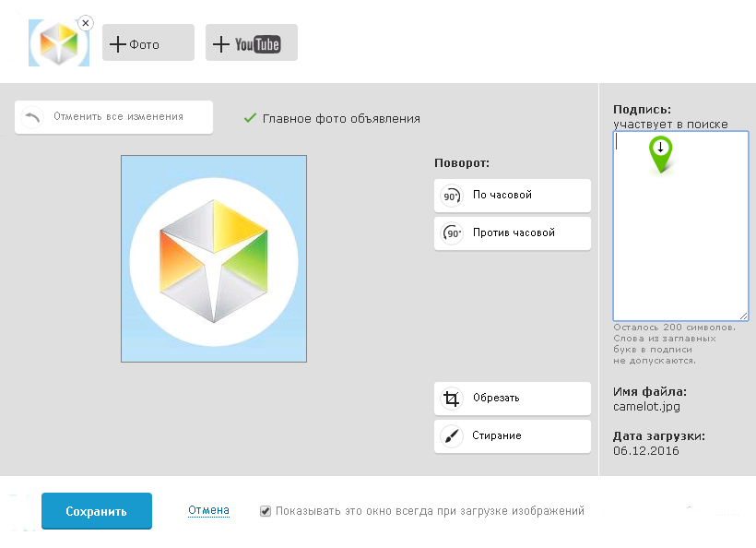Click the eraser brush icon
756x548 pixels.
tap(452, 436)
